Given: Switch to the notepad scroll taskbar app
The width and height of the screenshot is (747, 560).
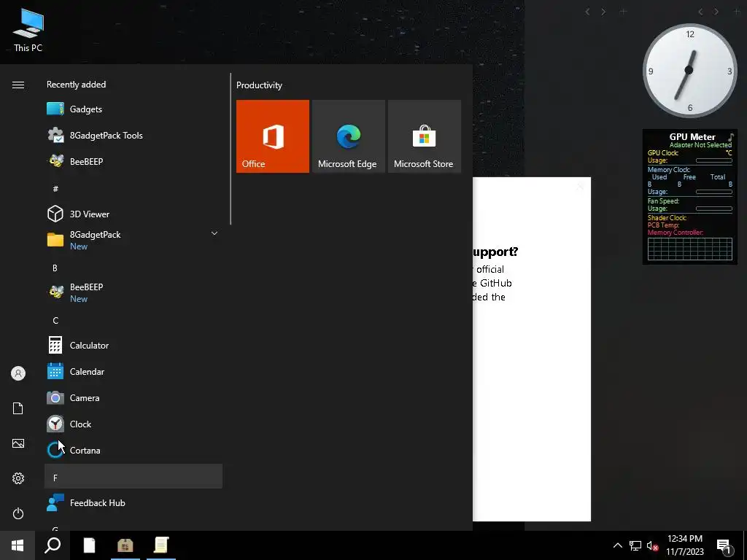Looking at the screenshot, I should click(161, 545).
